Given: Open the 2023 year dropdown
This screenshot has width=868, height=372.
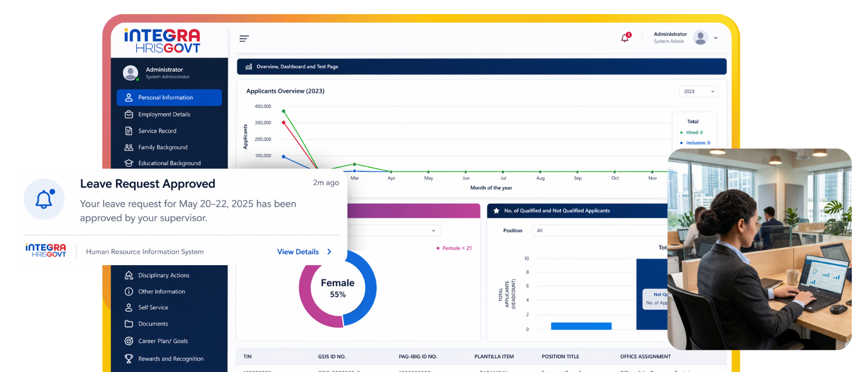Looking at the screenshot, I should pyautogui.click(x=698, y=92).
